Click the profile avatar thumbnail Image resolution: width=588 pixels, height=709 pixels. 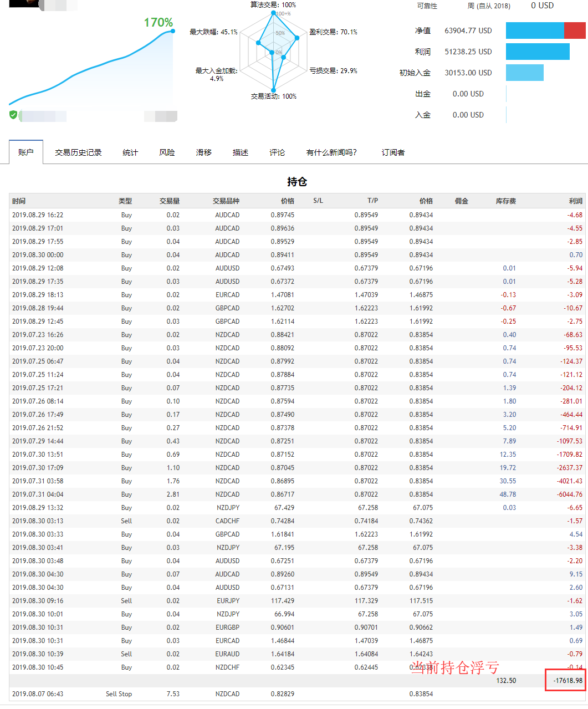point(23,3)
